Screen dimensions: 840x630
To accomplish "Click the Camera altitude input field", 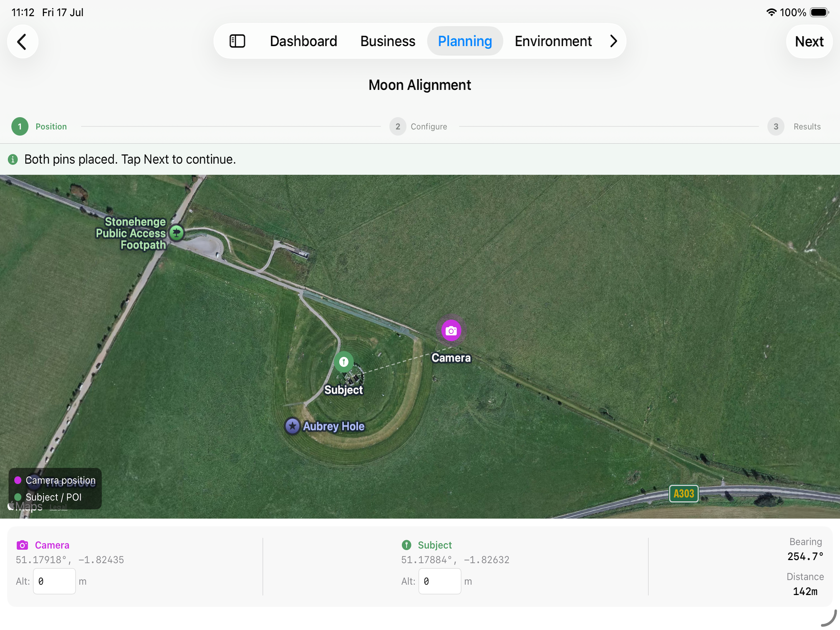I will pyautogui.click(x=54, y=581).
